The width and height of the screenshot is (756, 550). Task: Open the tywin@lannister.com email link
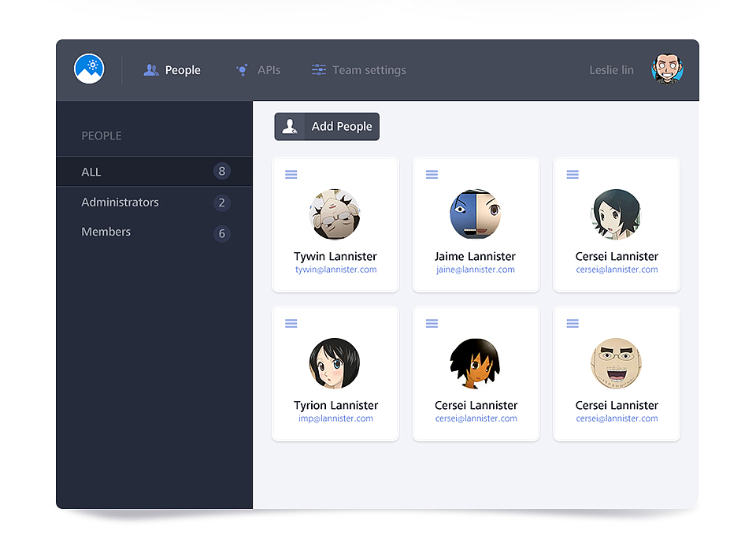(x=336, y=269)
